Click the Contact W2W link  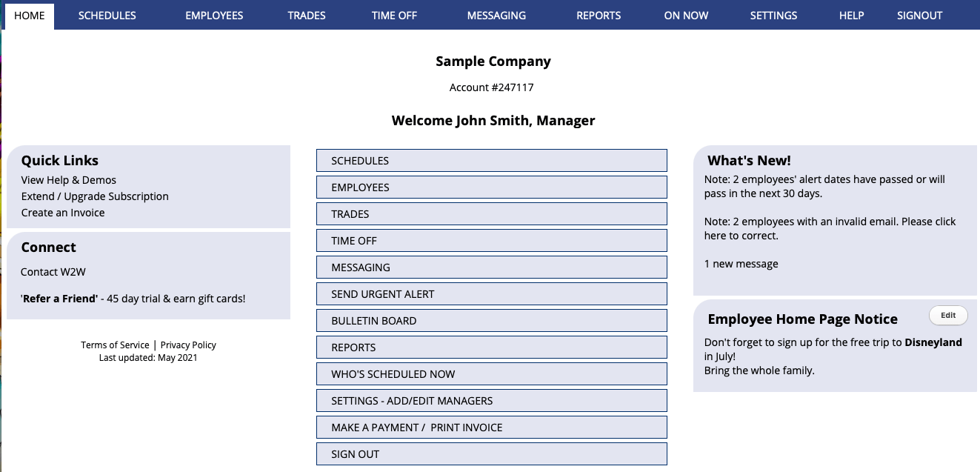click(x=53, y=272)
